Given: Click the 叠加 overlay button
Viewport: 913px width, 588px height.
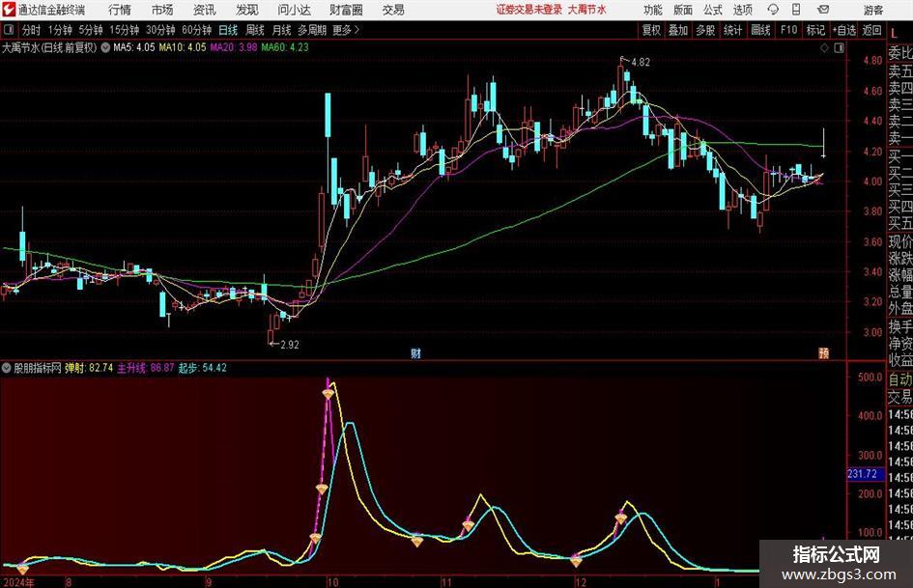Looking at the screenshot, I should (x=678, y=30).
